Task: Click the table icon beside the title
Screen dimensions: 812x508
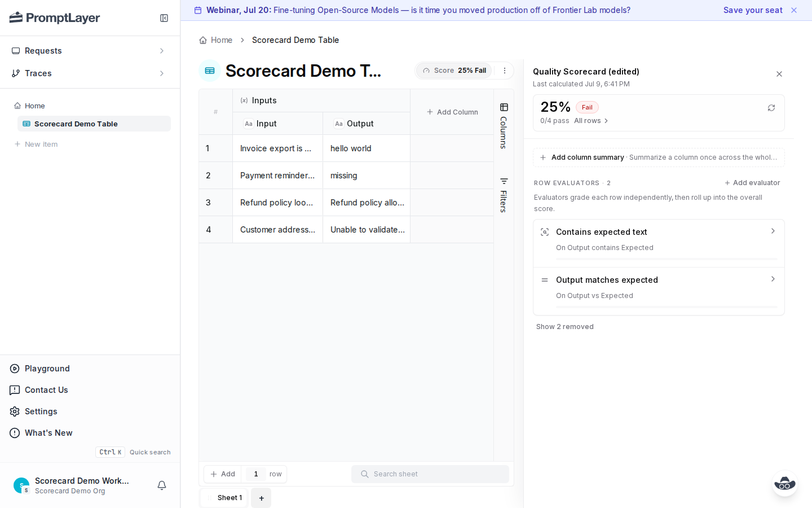Action: [x=210, y=71]
